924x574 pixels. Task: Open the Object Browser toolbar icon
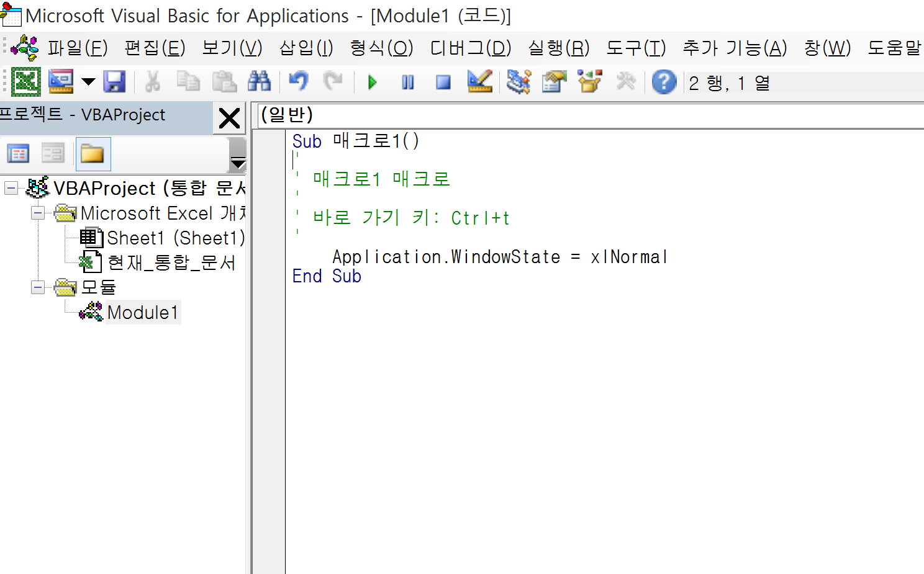coord(589,81)
